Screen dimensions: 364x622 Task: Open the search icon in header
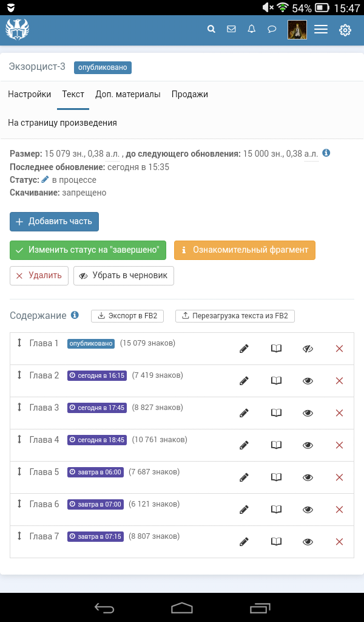[211, 29]
